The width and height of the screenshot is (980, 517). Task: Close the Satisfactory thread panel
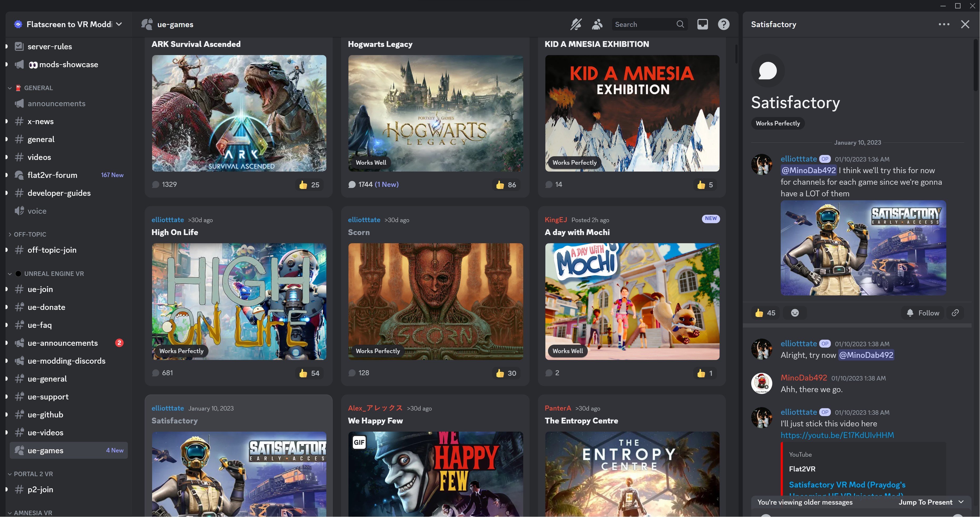(965, 24)
